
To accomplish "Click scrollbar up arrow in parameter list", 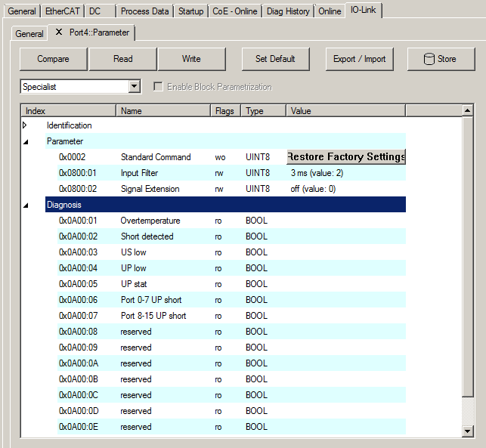I will coord(467,110).
